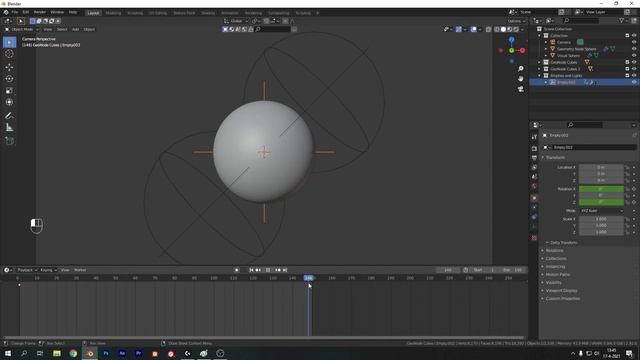This screenshot has width=640, height=360.
Task: Click the red X axis gizmo ball
Action: [x=522, y=50]
